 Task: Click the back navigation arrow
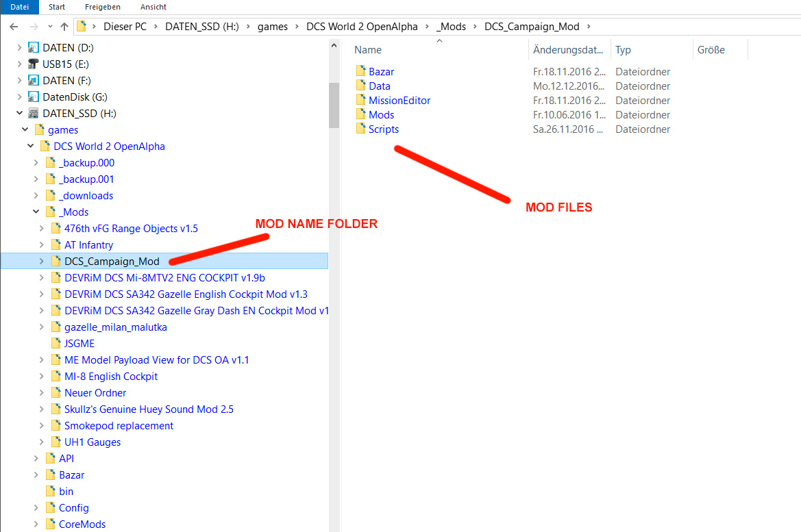click(14, 27)
